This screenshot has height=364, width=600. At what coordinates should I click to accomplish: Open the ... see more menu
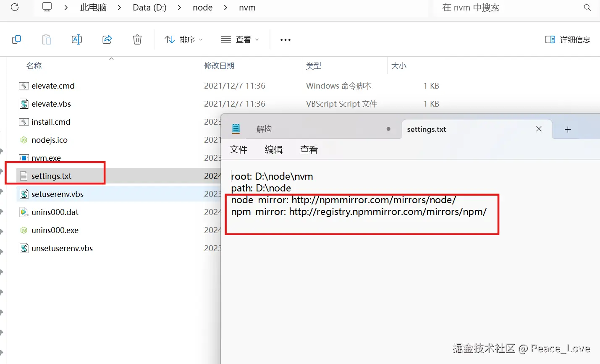click(285, 39)
